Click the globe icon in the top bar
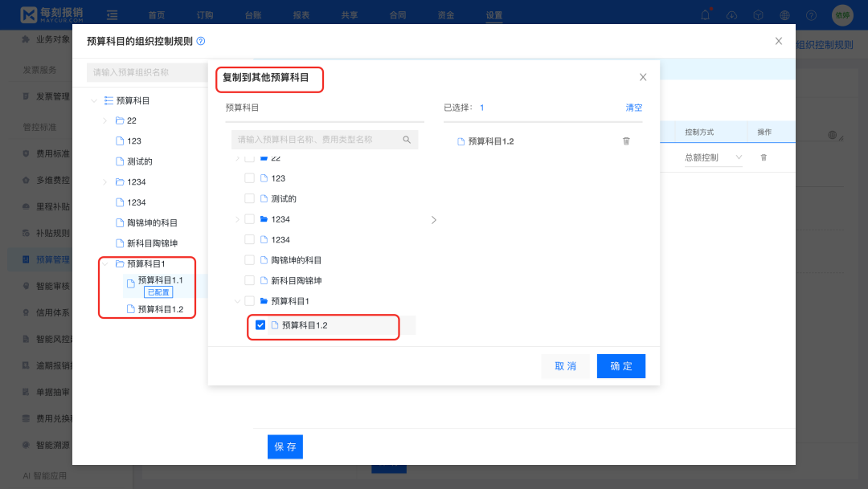 coord(784,14)
